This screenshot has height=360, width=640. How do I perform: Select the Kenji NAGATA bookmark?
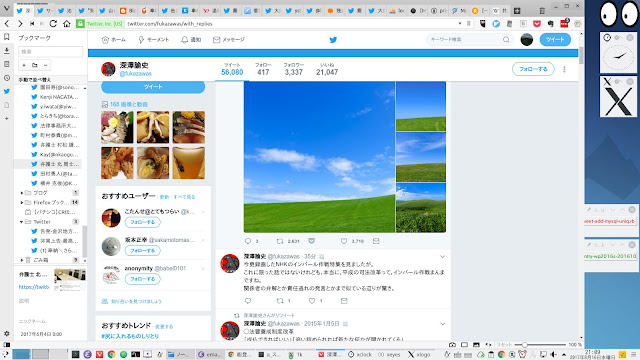55,97
